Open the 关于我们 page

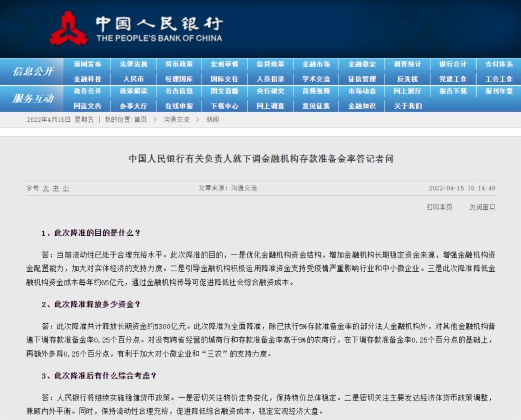pyautogui.click(x=407, y=106)
